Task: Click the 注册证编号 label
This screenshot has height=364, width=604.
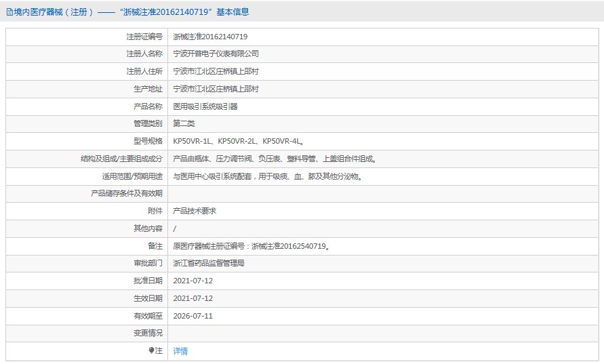Action: (144, 37)
